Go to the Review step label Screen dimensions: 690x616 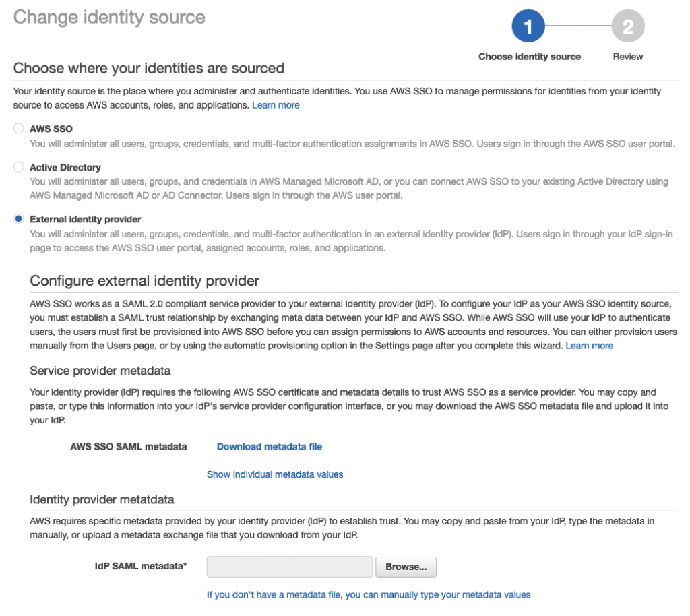pos(627,57)
